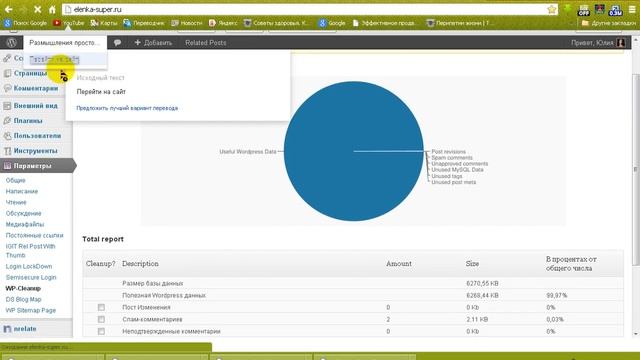
Task: Open the Эффективное прода... bookmark
Action: pos(385,23)
